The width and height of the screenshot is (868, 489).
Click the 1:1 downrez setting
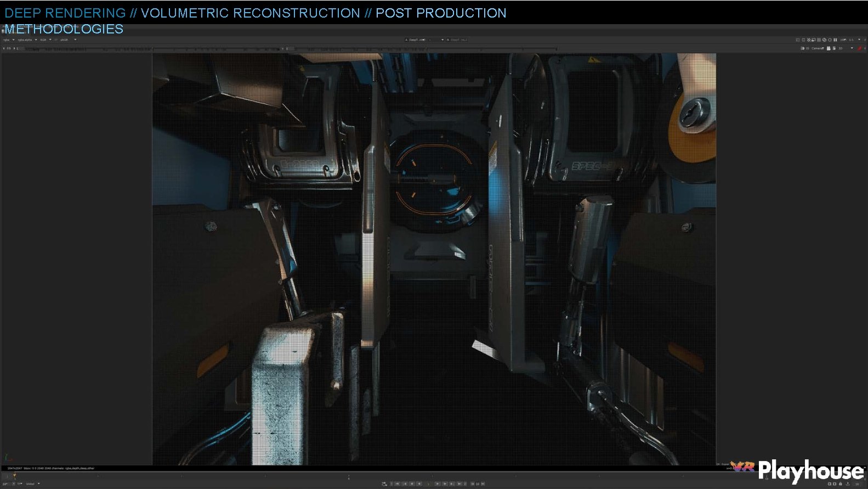click(851, 40)
